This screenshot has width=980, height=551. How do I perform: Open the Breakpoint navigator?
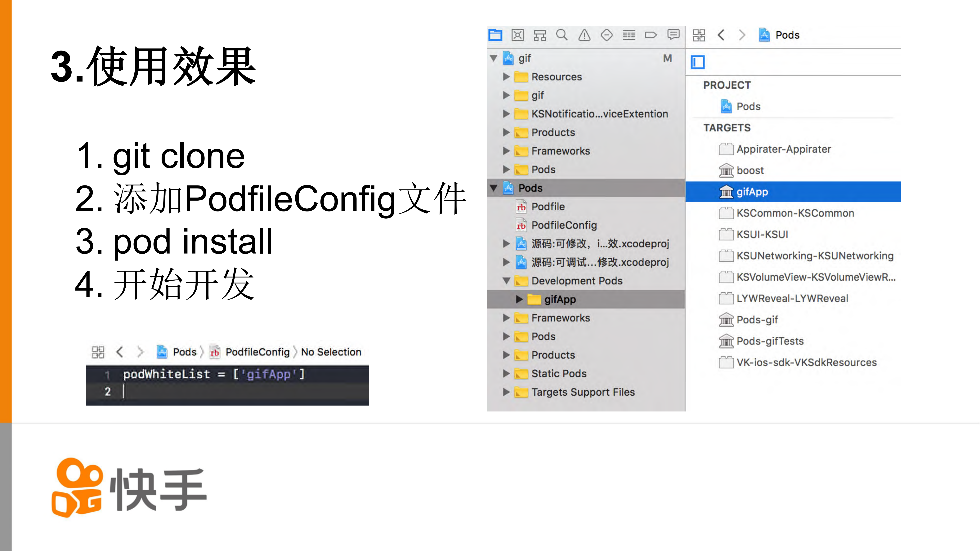(651, 35)
